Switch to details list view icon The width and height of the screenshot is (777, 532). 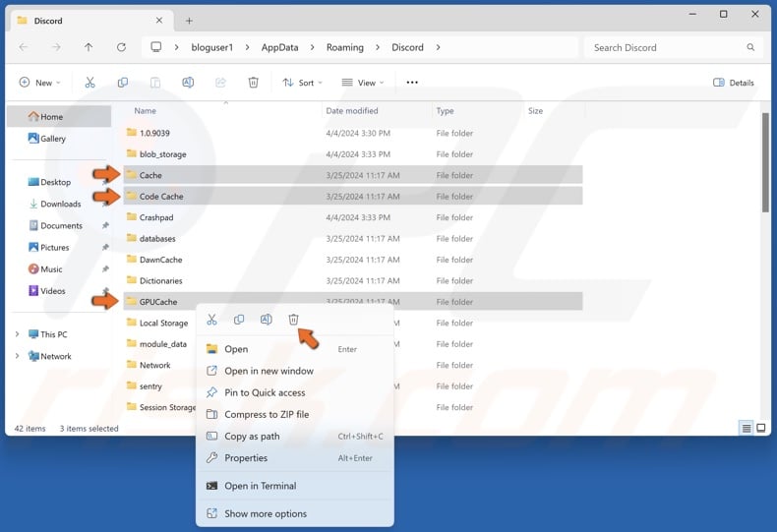pos(747,428)
